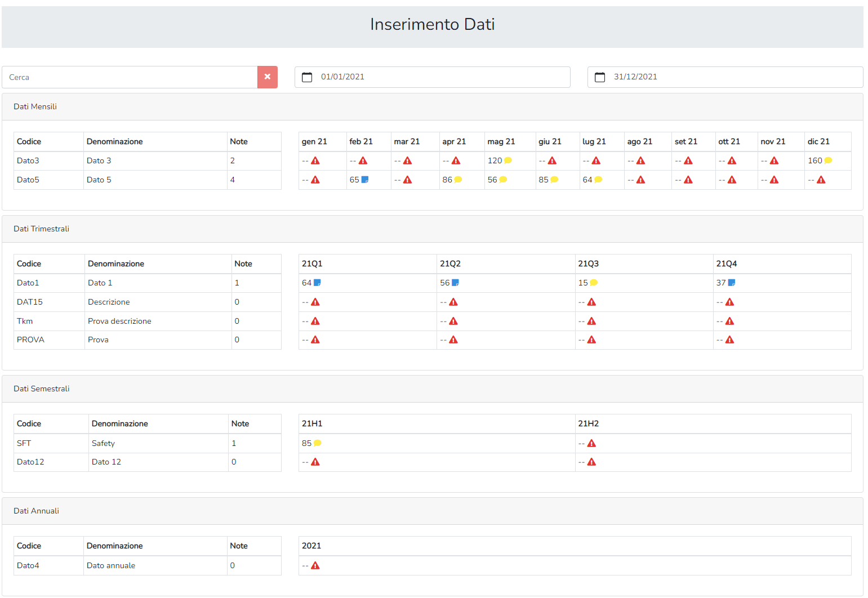The height and width of the screenshot is (598, 868).
Task: Click the Dato12 code cell
Action: pos(51,462)
